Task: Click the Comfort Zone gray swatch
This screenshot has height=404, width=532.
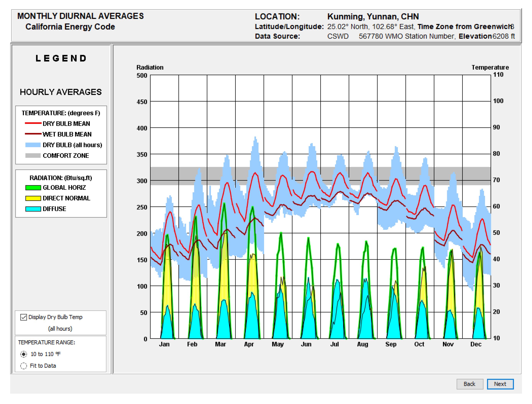Action: coord(33,156)
